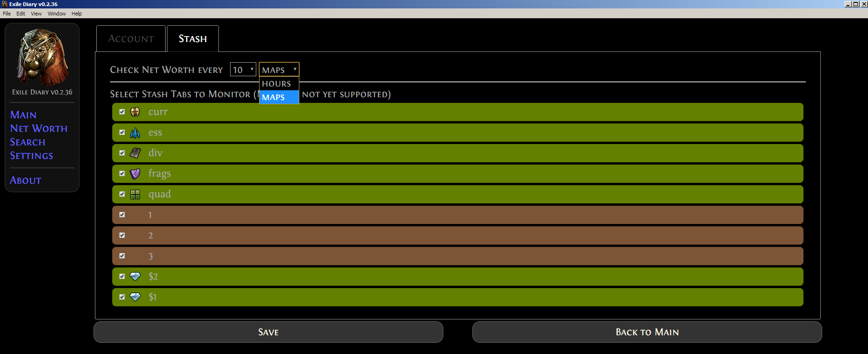Screen dimensions: 868x354
Task: Go to Main in the sidebar
Action: [x=23, y=115]
